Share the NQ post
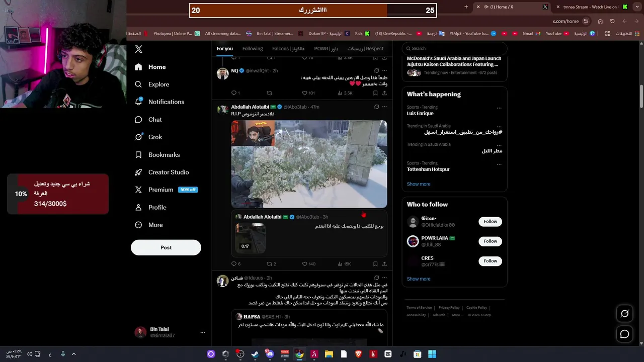The width and height of the screenshot is (644, 362). point(384,93)
